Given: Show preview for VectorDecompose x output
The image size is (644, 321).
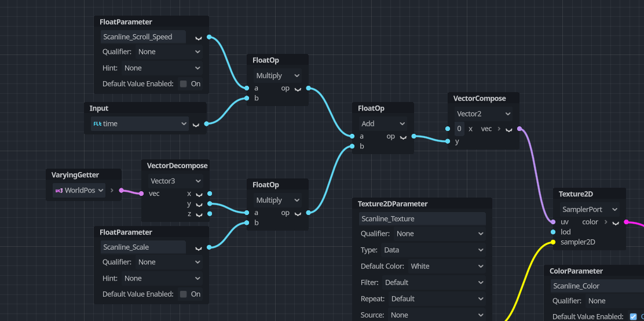Looking at the screenshot, I should (x=199, y=194).
